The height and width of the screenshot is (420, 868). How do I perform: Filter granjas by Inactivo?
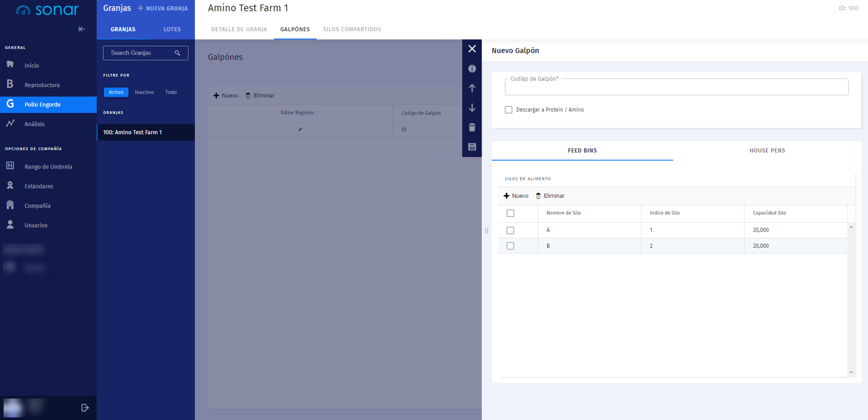click(144, 92)
